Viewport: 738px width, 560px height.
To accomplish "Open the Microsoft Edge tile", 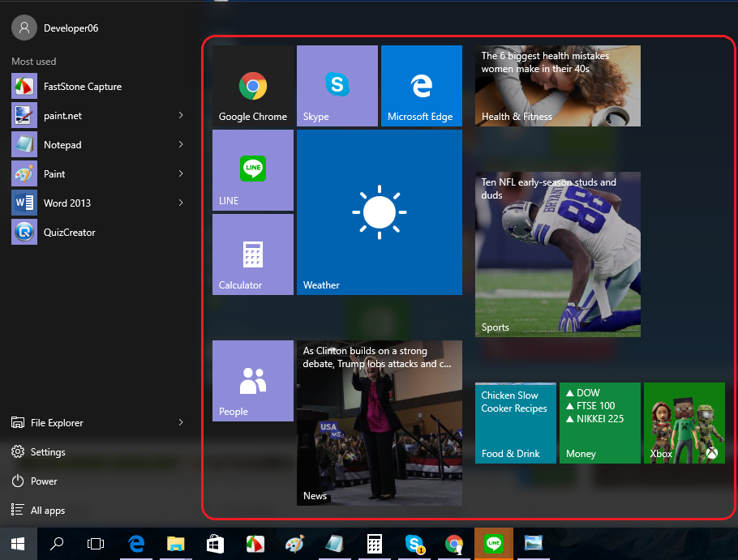I will pyautogui.click(x=421, y=86).
